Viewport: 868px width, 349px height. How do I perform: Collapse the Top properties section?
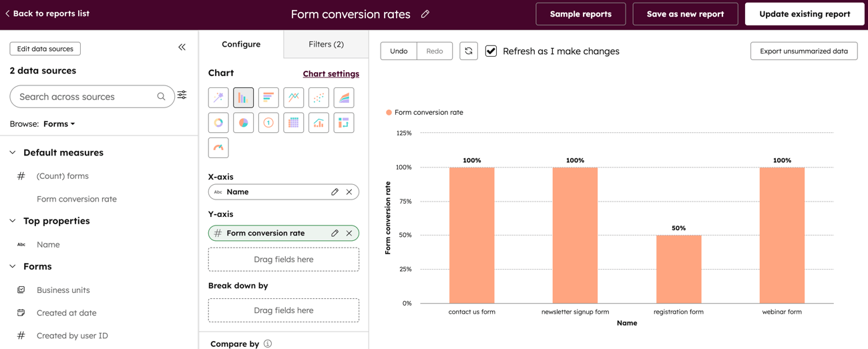click(x=13, y=221)
